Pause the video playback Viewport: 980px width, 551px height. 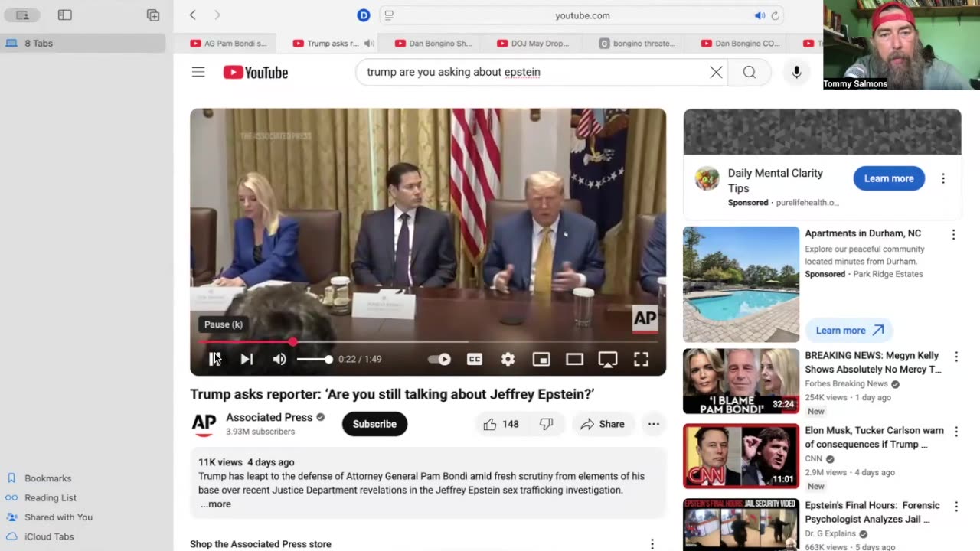[x=215, y=359]
